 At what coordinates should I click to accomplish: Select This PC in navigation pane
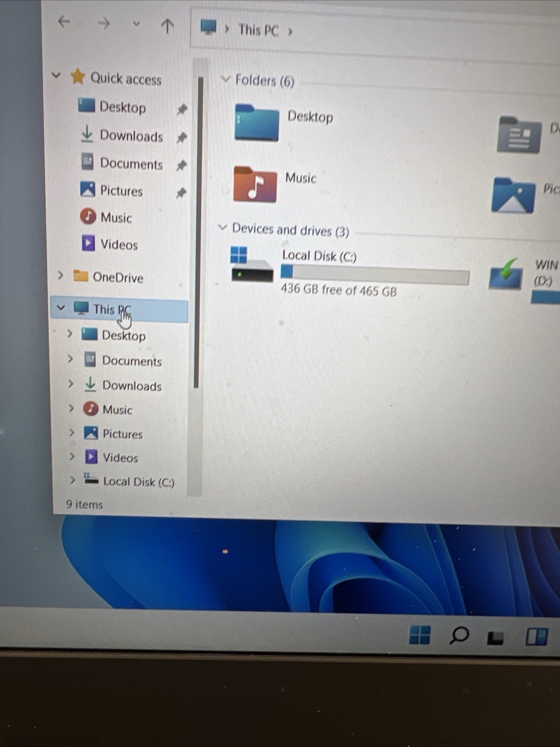point(119,309)
